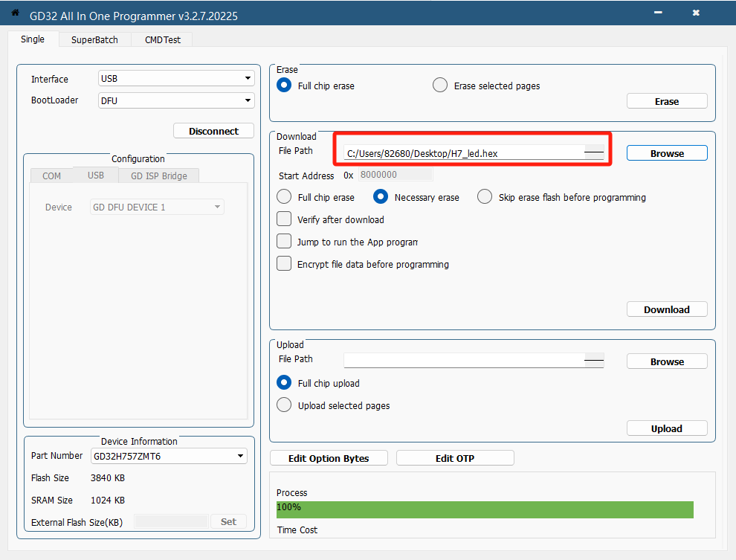Switch to the USB configuration tab
The height and width of the screenshot is (560, 736).
[96, 175]
